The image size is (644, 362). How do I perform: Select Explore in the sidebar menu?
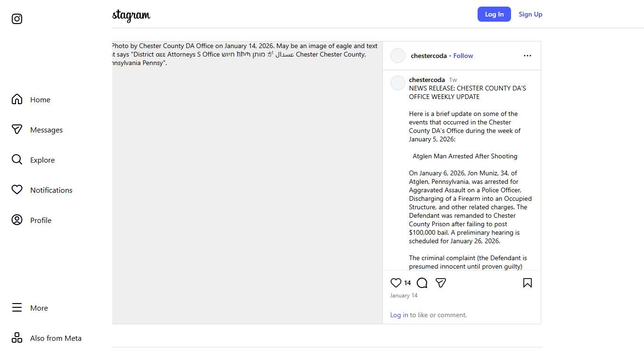coord(42,160)
